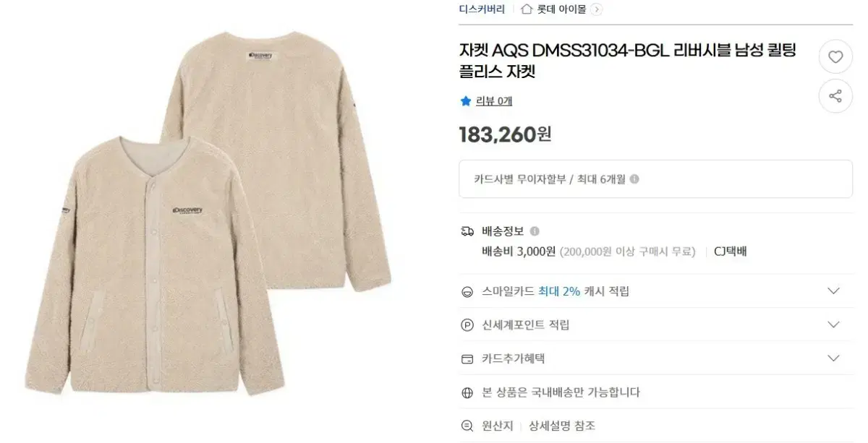Click the blue review star icon
The height and width of the screenshot is (443, 868).
tap(466, 101)
